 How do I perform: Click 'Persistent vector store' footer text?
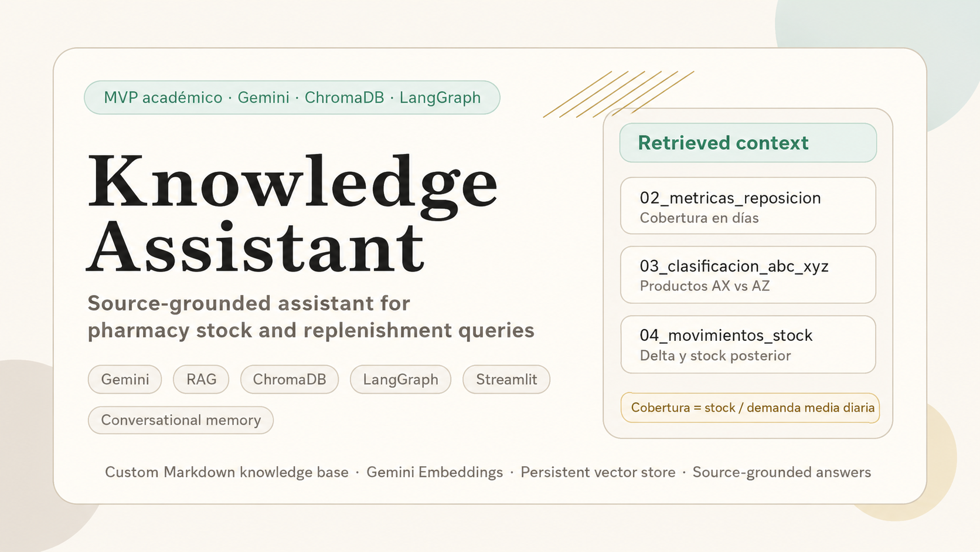tap(598, 472)
